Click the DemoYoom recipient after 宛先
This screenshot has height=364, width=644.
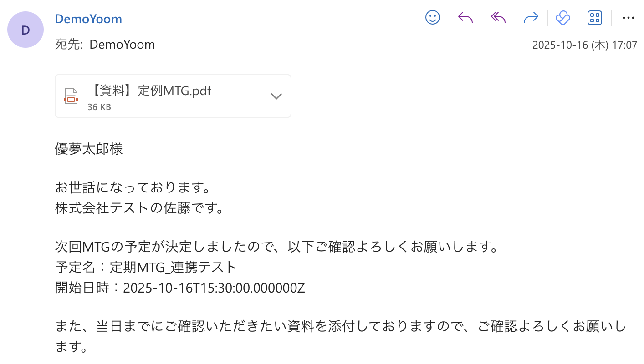point(122,45)
